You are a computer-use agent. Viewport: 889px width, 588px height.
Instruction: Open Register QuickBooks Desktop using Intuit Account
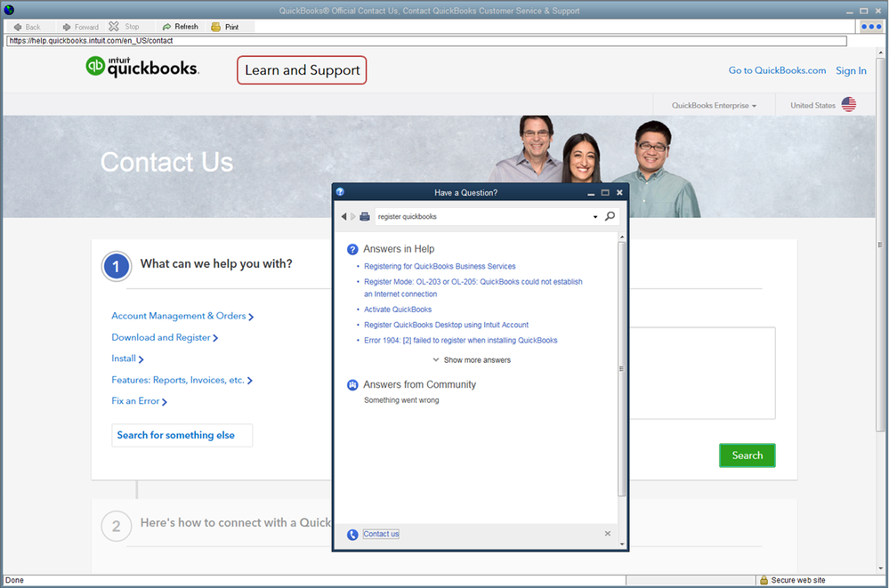pyautogui.click(x=446, y=325)
